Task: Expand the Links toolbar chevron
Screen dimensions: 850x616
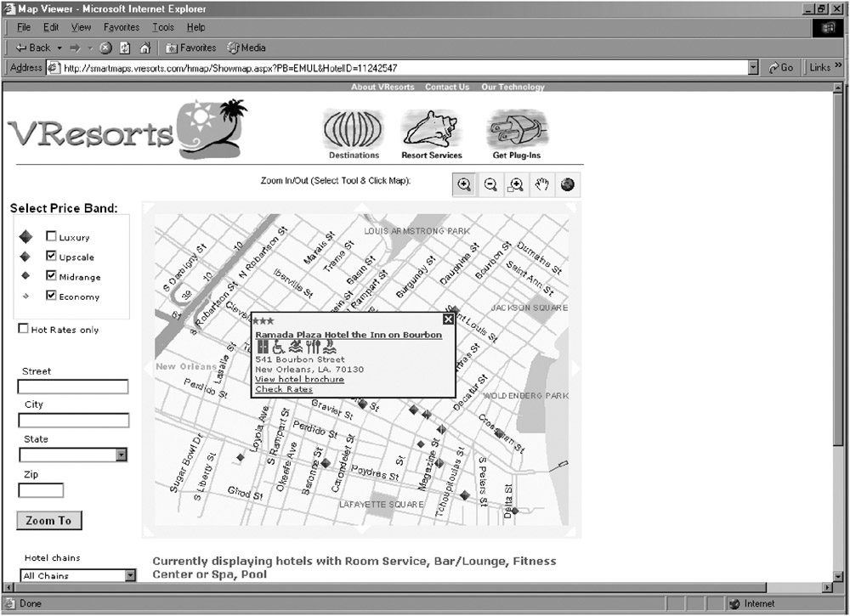Action: point(839,65)
